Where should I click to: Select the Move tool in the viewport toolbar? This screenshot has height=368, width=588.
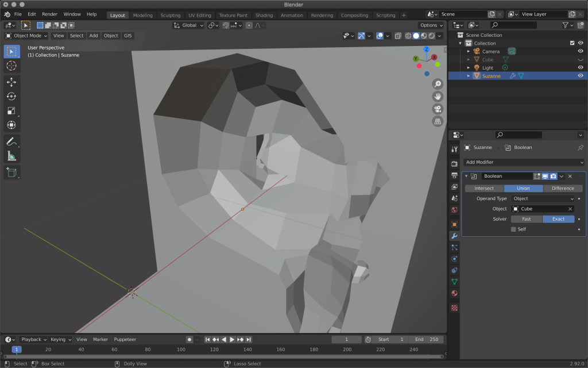point(11,82)
